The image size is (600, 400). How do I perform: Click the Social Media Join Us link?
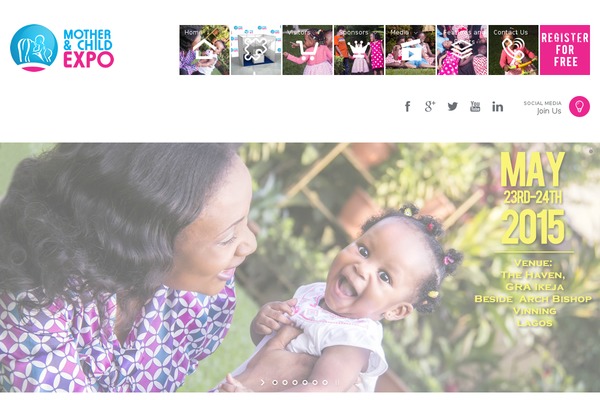543,108
